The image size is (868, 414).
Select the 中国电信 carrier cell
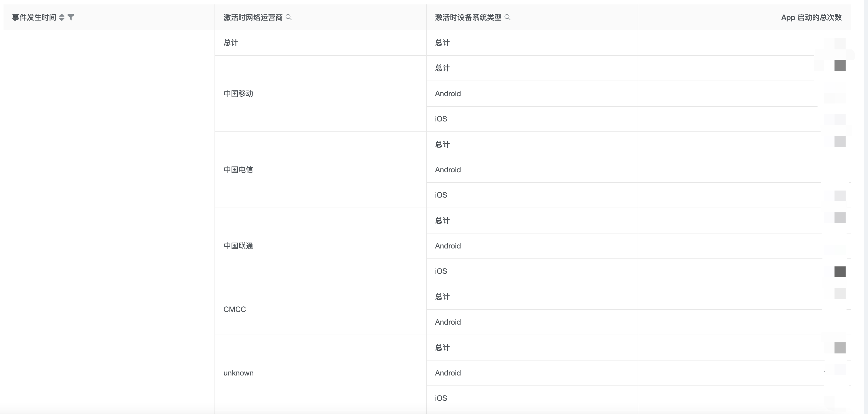pyautogui.click(x=238, y=170)
